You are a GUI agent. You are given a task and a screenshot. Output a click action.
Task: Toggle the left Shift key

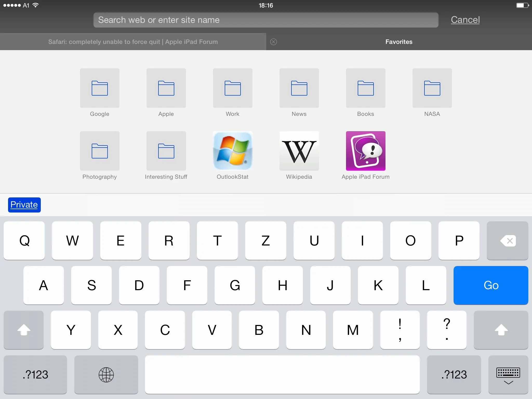24,330
